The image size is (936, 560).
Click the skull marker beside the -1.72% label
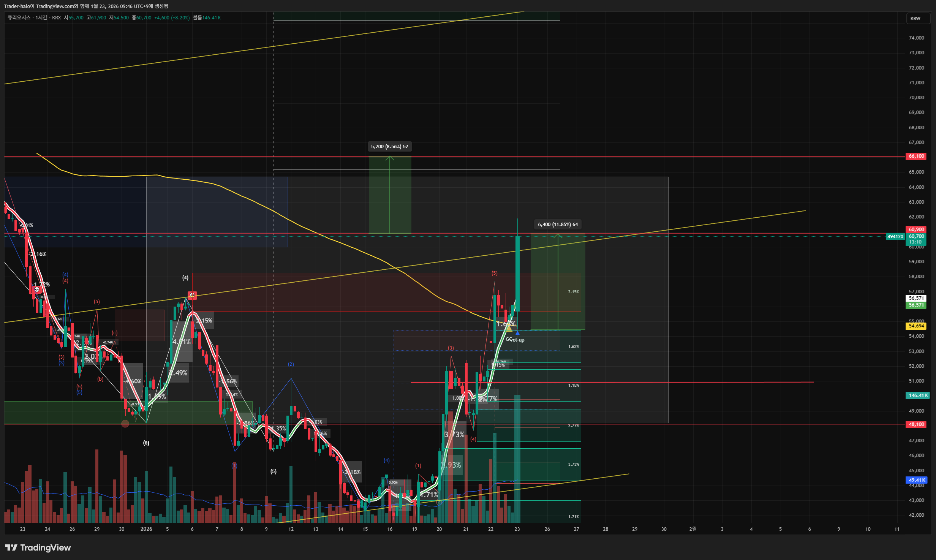click(x=37, y=290)
